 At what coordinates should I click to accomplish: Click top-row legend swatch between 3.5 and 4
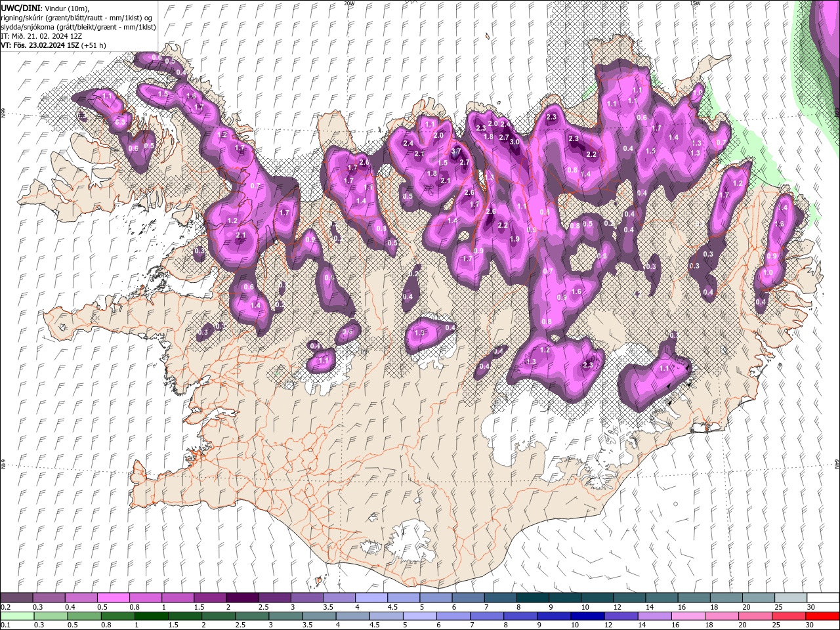pos(339,598)
